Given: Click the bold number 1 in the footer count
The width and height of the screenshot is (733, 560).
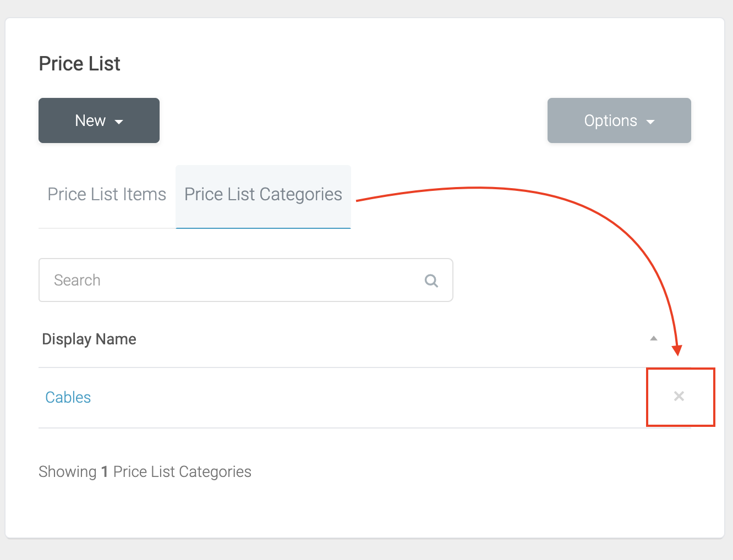Looking at the screenshot, I should [105, 472].
